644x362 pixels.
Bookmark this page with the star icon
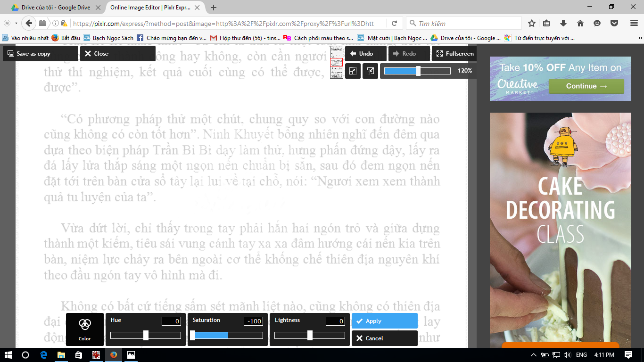click(532, 23)
